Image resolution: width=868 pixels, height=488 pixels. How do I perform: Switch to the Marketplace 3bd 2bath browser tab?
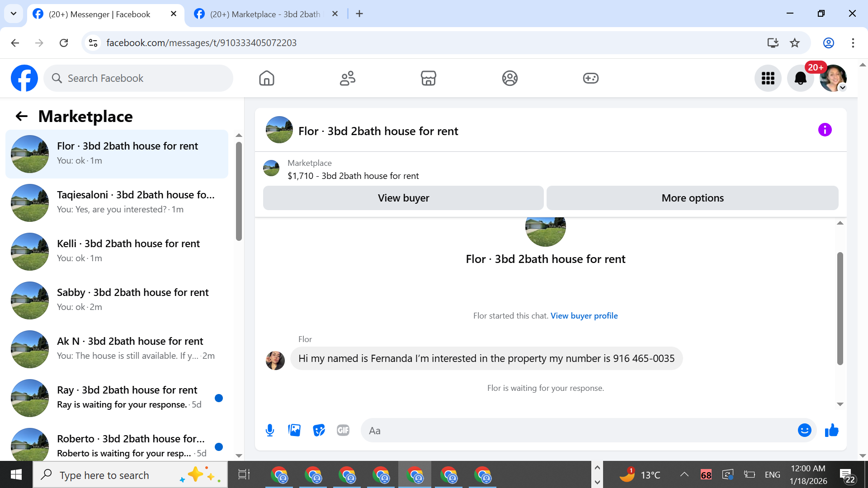pyautogui.click(x=265, y=14)
